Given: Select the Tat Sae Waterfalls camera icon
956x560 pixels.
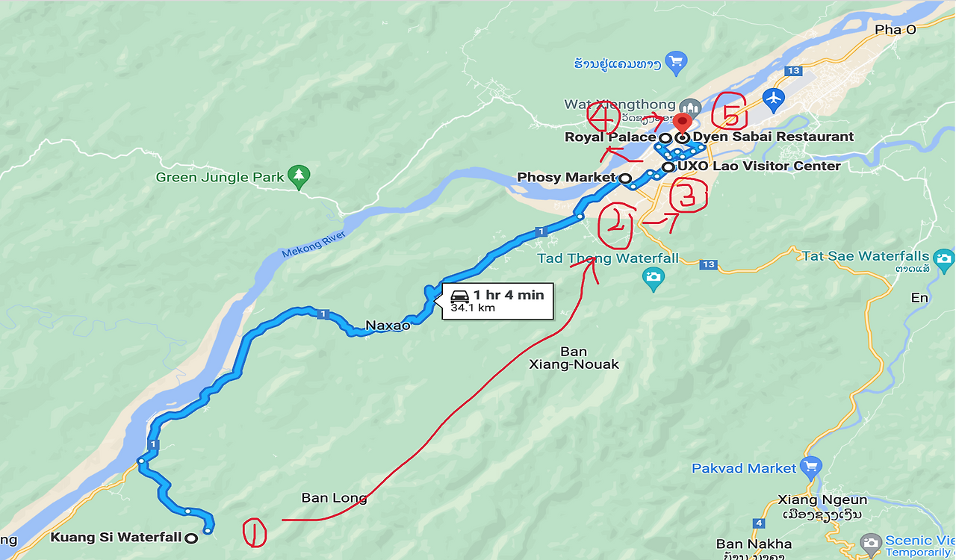Looking at the screenshot, I should [944, 259].
